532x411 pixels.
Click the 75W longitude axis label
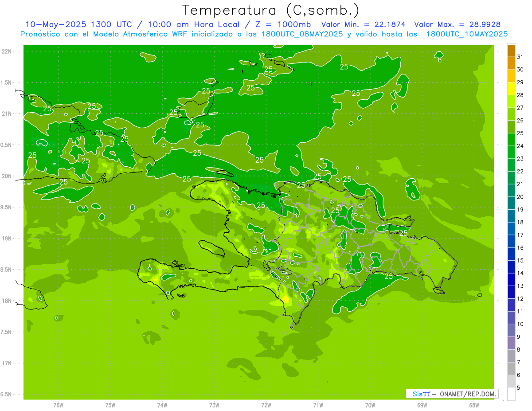[110, 405]
